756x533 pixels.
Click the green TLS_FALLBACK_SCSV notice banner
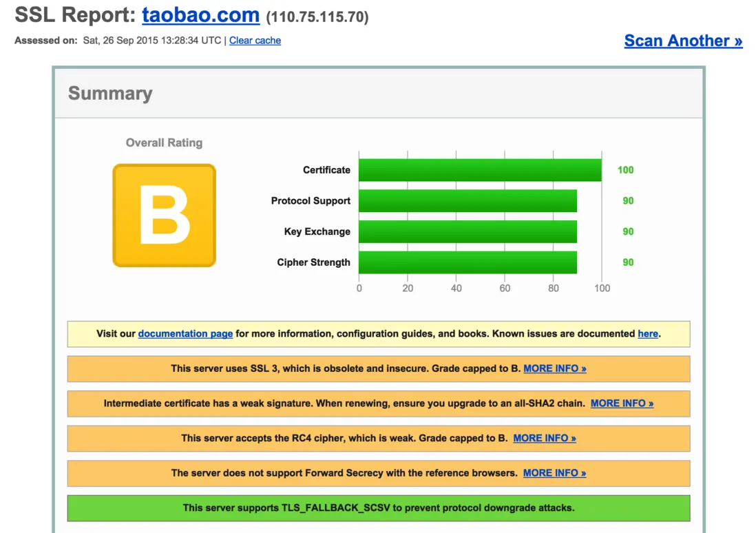[x=378, y=508]
